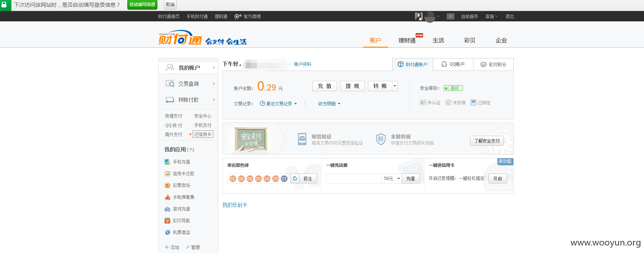644x253 pixels.
Task: Click 已绑定 phone binding icon
Action: click(x=473, y=103)
